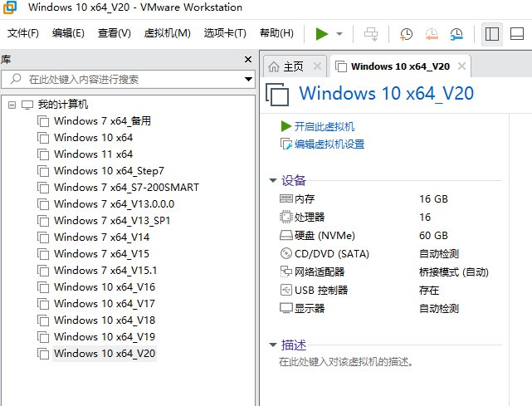Toggle the library sidebar view
This screenshot has width=532, height=406.
(491, 34)
